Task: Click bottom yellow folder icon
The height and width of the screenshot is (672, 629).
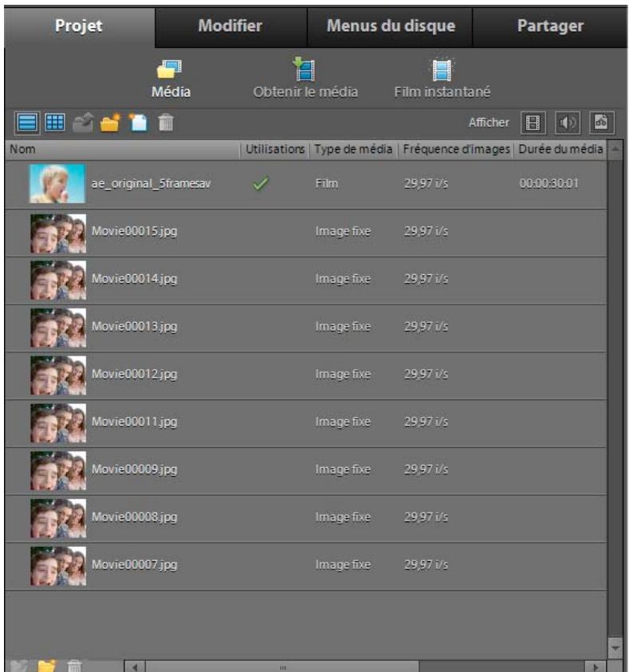Action: [47, 666]
